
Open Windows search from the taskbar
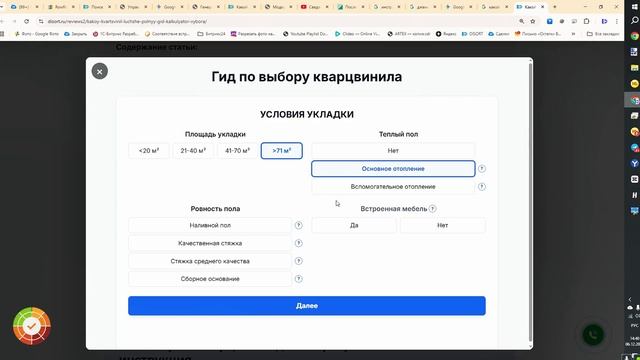click(634, 20)
